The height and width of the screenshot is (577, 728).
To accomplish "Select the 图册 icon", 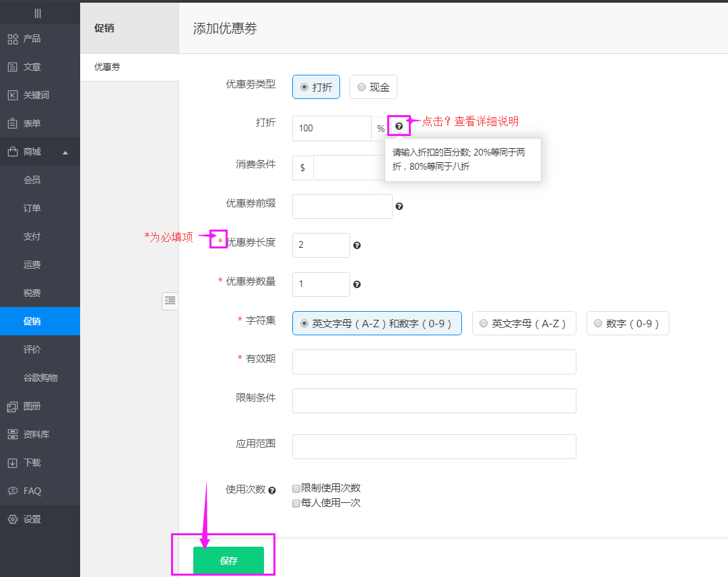I will tap(13, 406).
